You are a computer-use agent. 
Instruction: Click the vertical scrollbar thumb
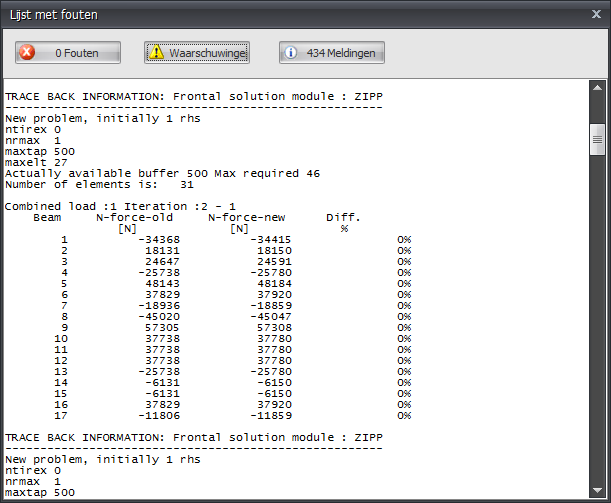coord(597,139)
